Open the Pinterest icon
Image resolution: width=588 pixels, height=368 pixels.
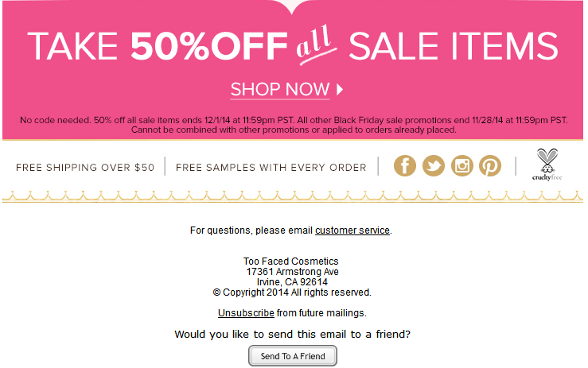coord(490,165)
